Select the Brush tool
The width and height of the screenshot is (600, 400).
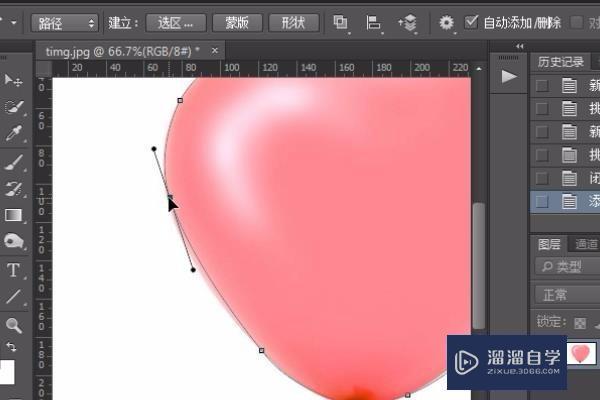(14, 162)
